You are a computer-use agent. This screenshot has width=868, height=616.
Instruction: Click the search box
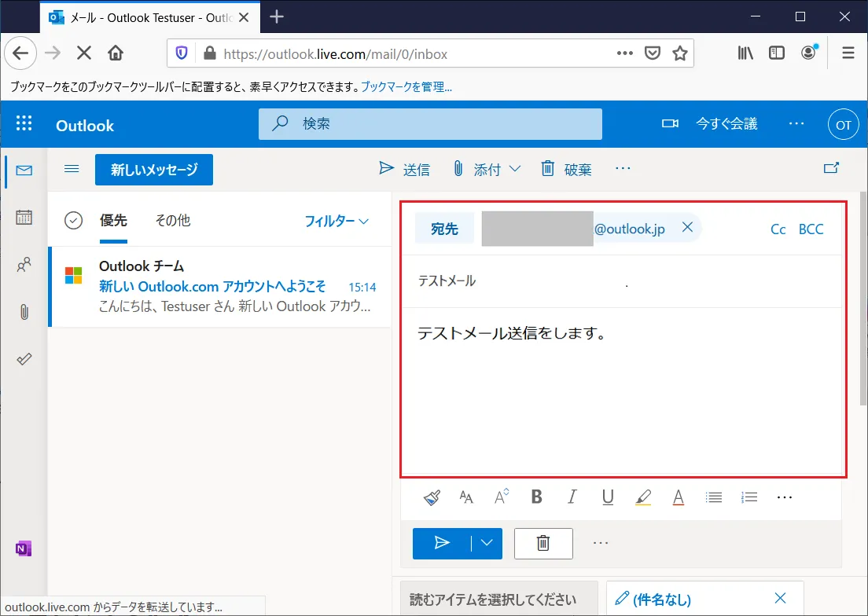[430, 123]
